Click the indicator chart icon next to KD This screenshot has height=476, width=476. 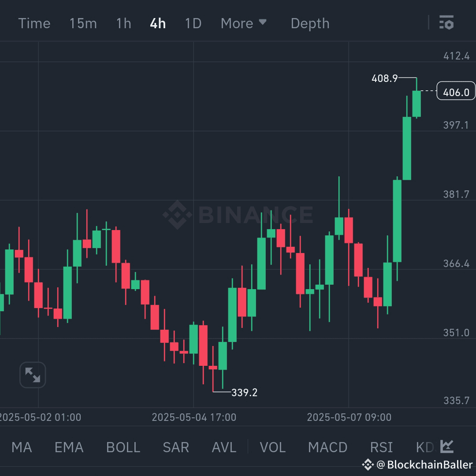coord(446,447)
